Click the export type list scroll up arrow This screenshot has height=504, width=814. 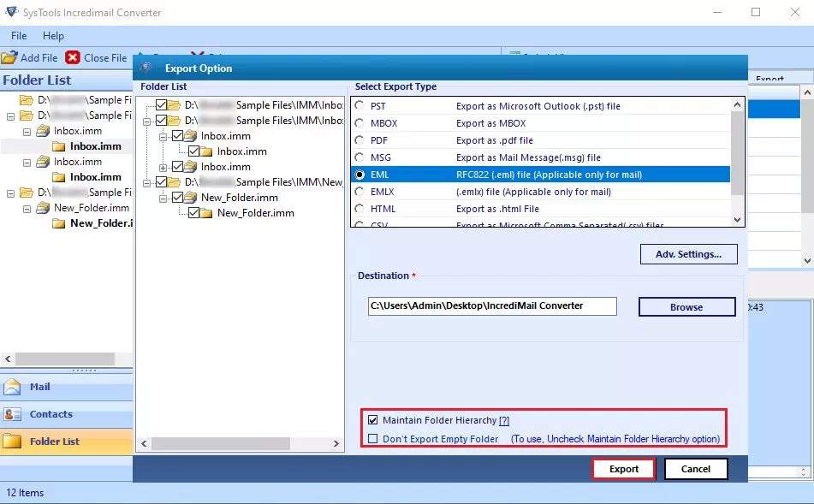737,105
